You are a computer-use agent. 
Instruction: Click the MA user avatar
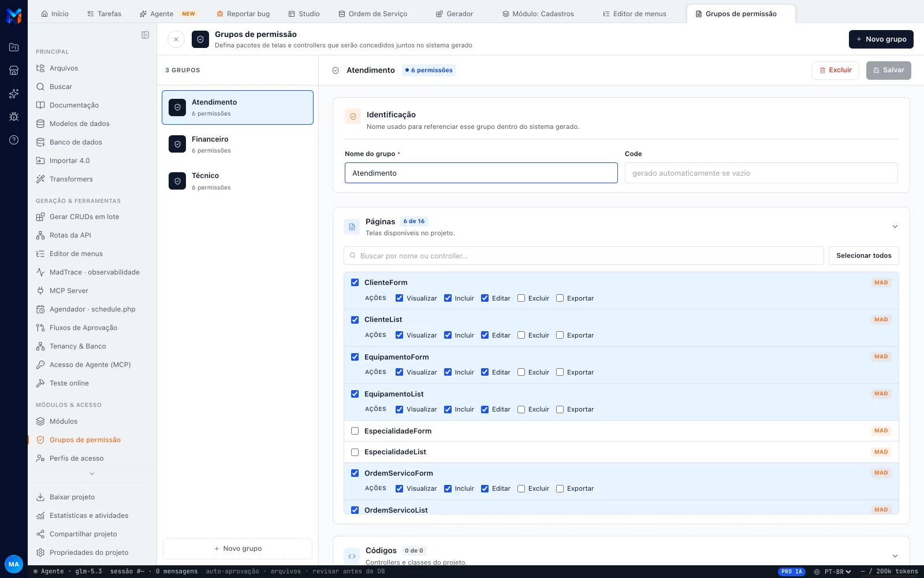click(14, 564)
